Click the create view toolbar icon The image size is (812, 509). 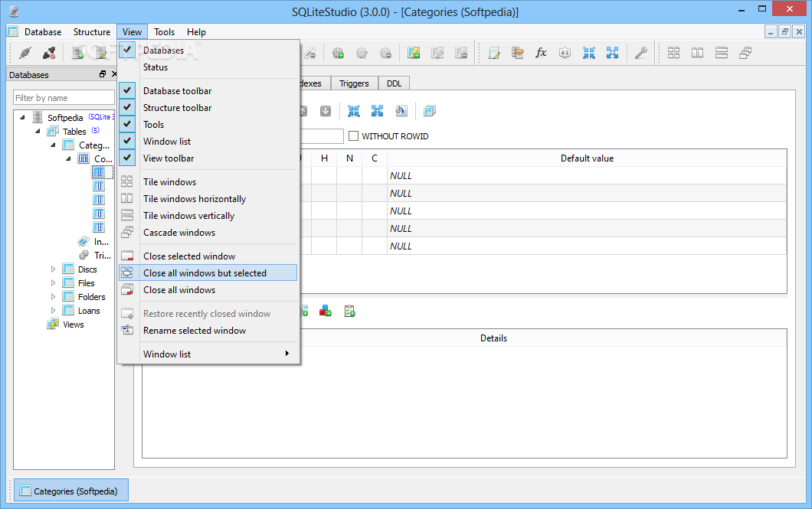point(413,53)
